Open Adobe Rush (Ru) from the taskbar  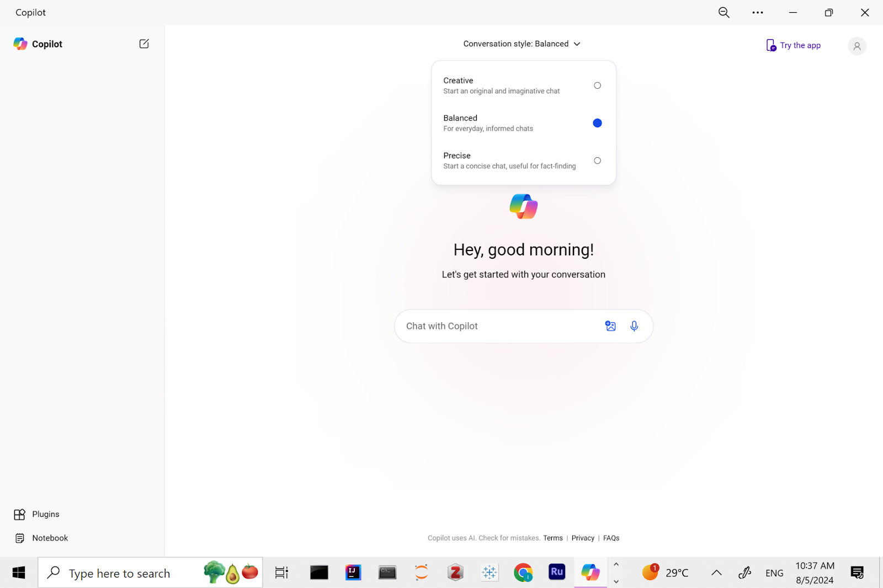click(557, 572)
